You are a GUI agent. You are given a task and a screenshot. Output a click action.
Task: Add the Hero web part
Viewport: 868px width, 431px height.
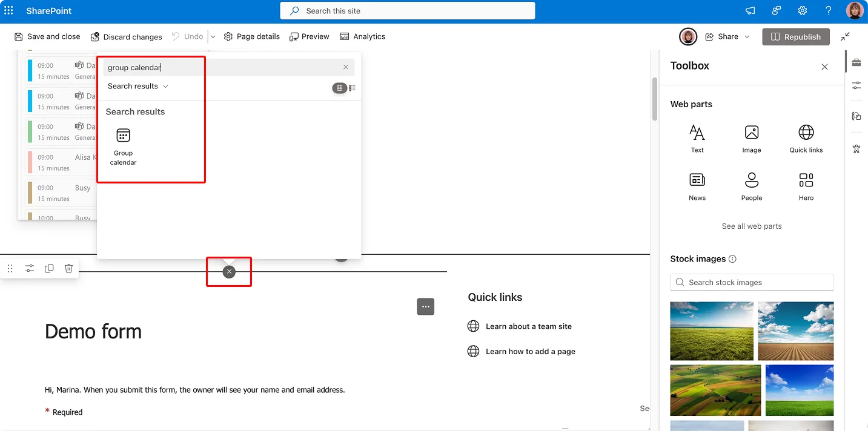point(806,186)
